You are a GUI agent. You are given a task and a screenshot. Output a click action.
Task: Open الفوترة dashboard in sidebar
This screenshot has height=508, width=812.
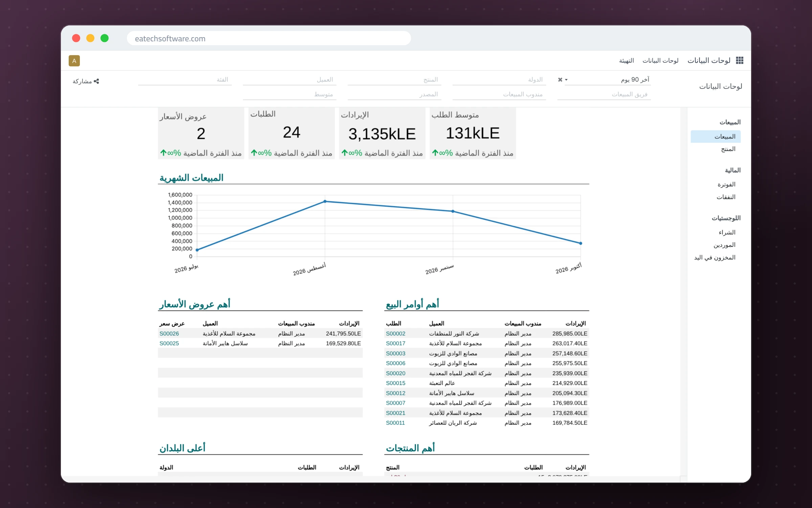pos(726,185)
